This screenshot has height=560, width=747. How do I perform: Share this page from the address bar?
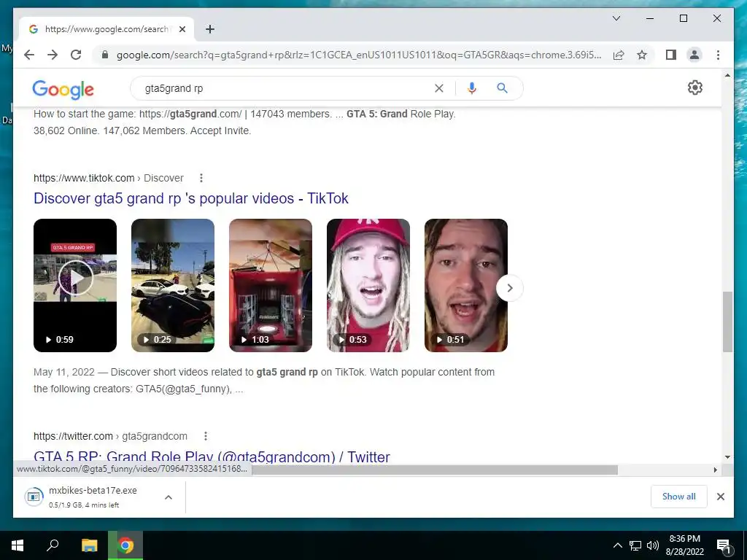pyautogui.click(x=619, y=55)
